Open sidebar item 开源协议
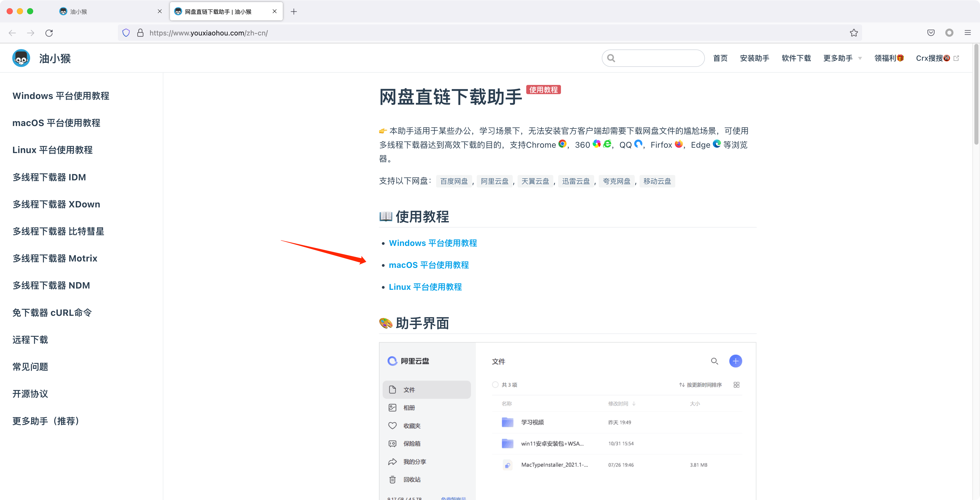The image size is (980, 500). (x=30, y=394)
